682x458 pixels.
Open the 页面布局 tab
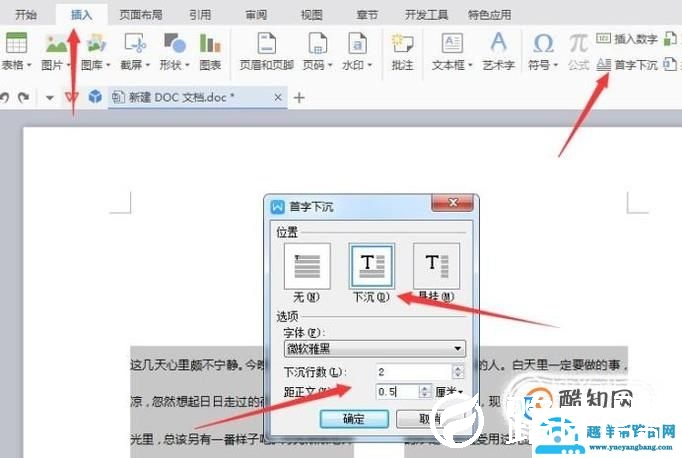click(x=141, y=15)
